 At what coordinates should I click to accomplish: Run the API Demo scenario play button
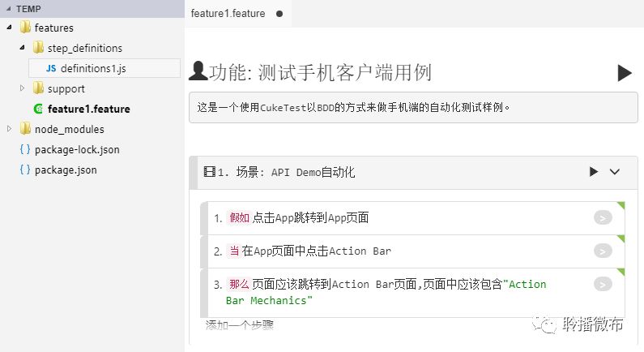(594, 171)
